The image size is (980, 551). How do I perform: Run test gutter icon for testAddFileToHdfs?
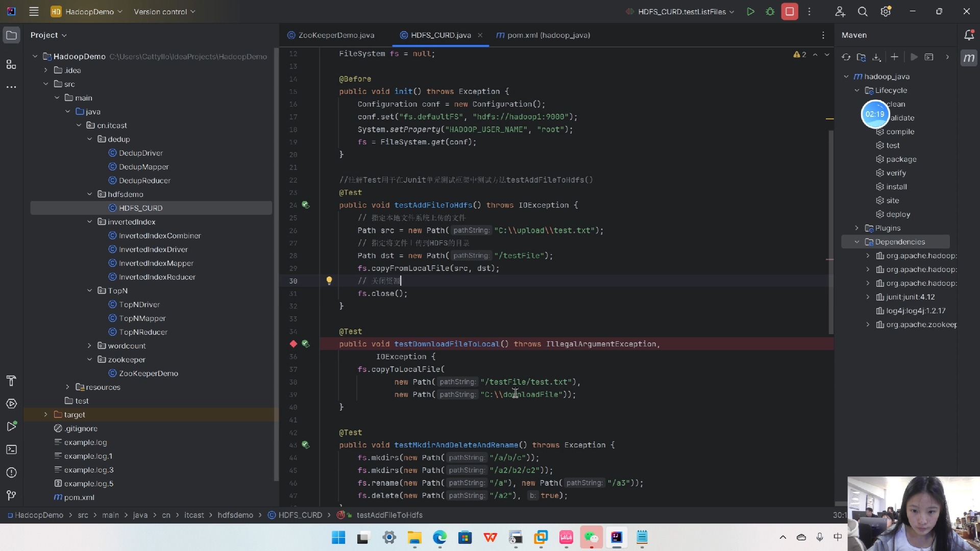coord(305,205)
